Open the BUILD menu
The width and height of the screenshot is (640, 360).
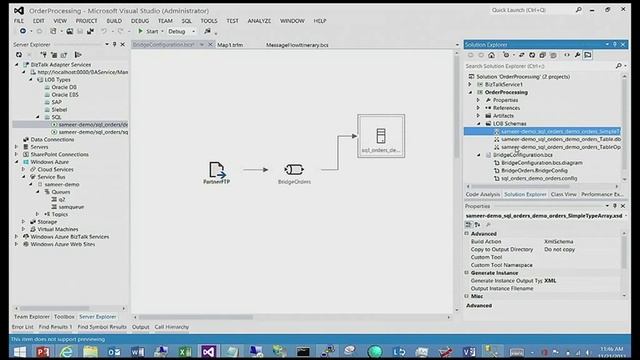(114, 21)
